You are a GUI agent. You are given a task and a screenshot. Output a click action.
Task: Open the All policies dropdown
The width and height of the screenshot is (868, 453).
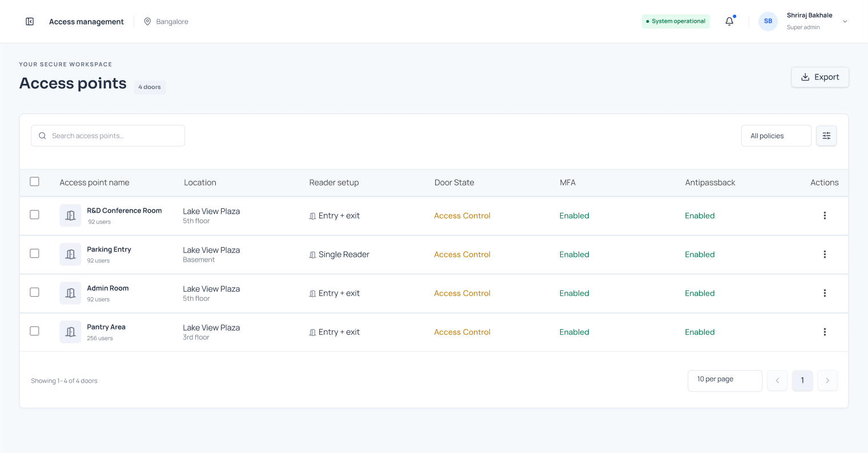[776, 136]
